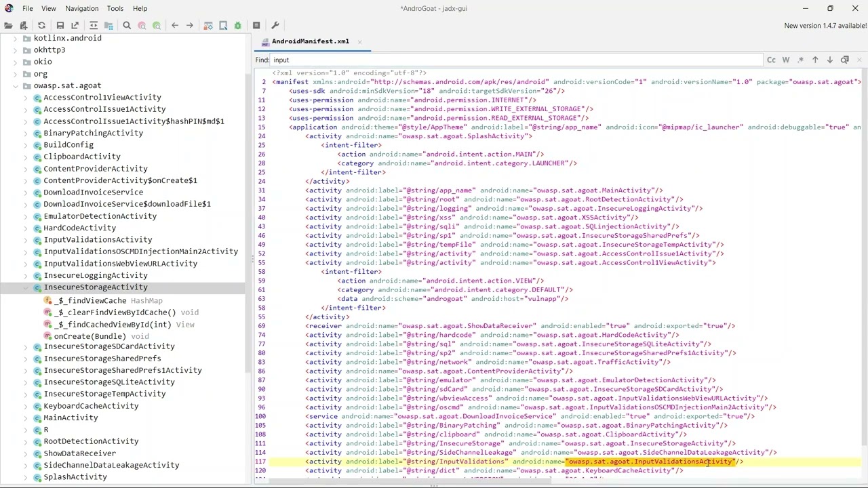Image resolution: width=868 pixels, height=488 pixels.
Task: Sync tree with editor icon
Action: click(x=94, y=26)
